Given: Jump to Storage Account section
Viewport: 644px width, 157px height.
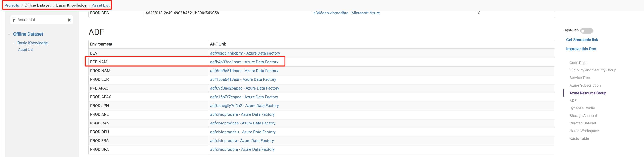Looking at the screenshot, I should pos(583,116).
